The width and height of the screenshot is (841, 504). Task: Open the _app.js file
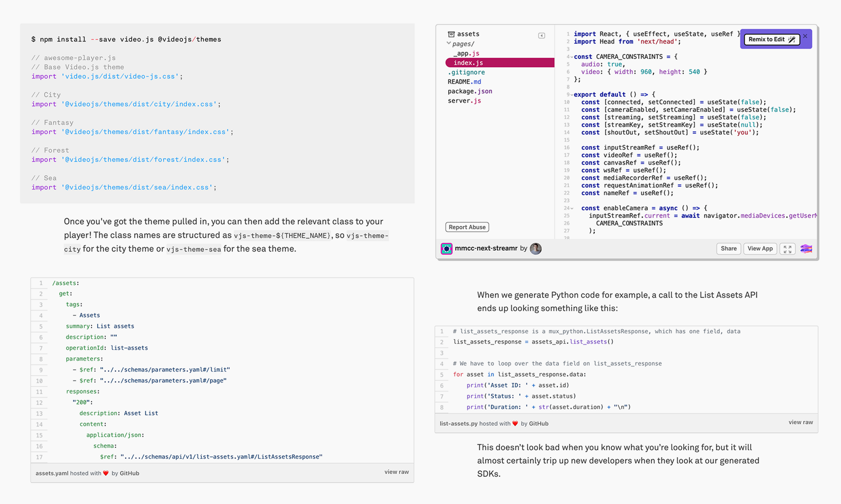[466, 53]
